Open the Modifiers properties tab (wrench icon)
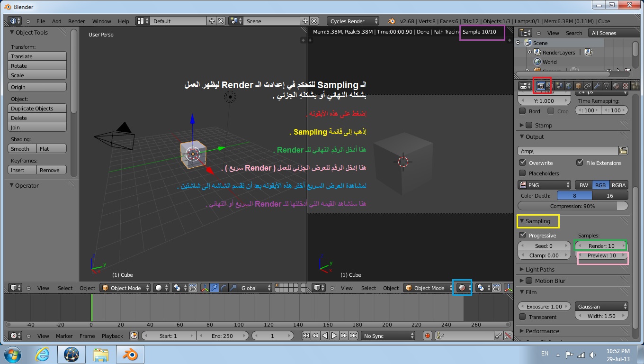 597,86
